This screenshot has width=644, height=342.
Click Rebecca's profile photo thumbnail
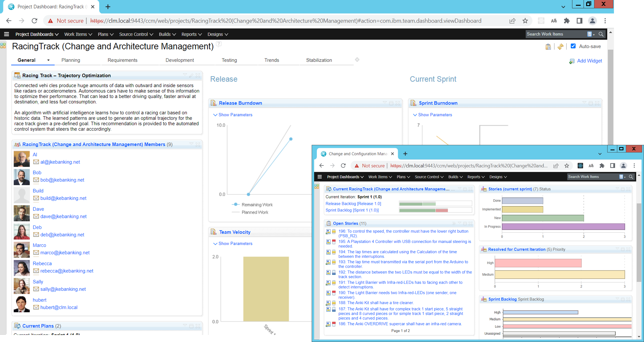pos(22,268)
